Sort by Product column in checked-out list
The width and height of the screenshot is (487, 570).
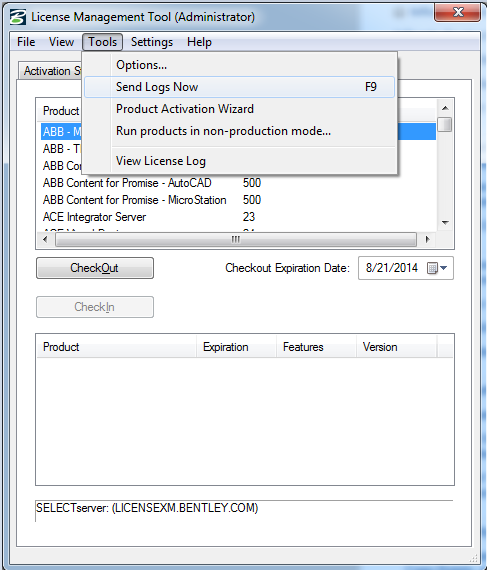tap(117, 347)
